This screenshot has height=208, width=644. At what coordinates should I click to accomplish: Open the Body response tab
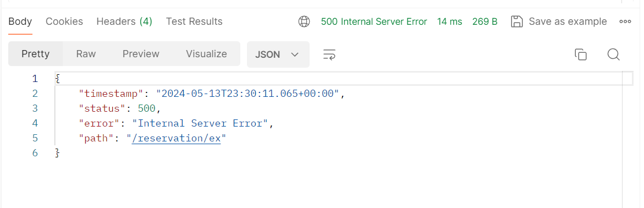pyautogui.click(x=20, y=21)
